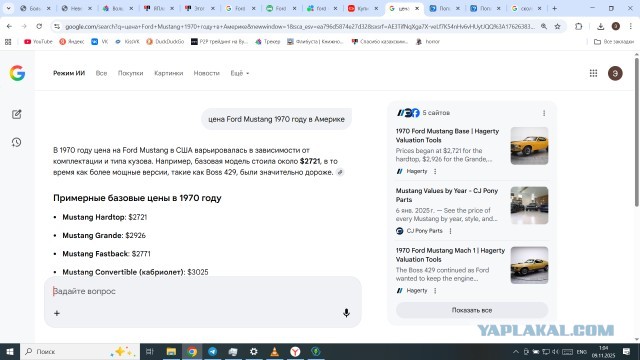Open Mustang Values by Year link
Screen dimensions: 640x360
point(447,195)
